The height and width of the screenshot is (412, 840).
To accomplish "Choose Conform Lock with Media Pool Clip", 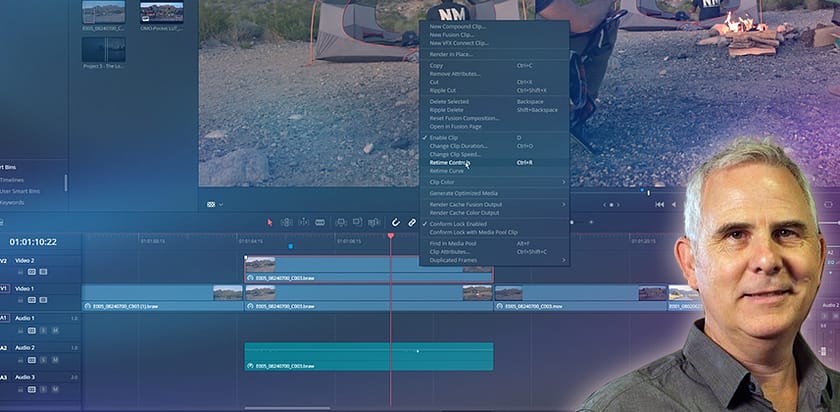I will 493,232.
